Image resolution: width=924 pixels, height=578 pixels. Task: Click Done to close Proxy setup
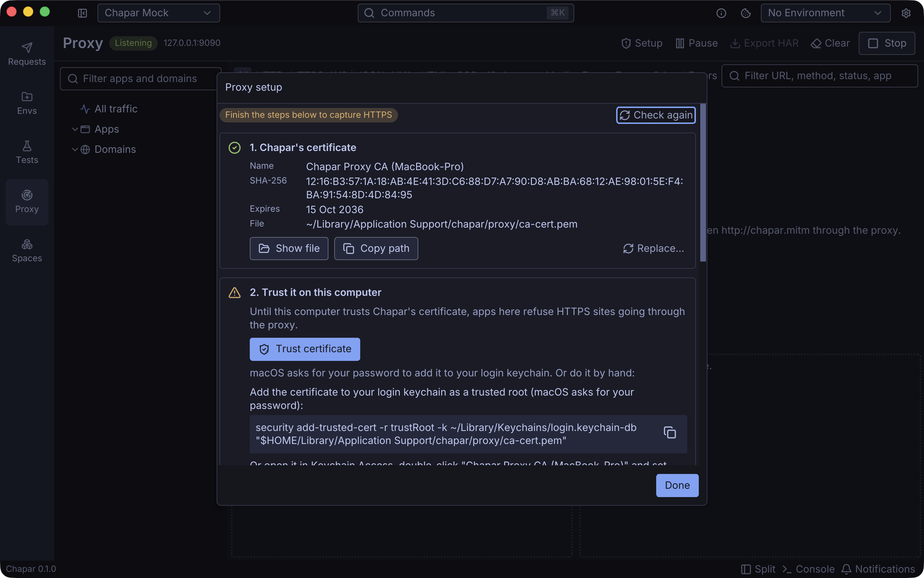(677, 486)
